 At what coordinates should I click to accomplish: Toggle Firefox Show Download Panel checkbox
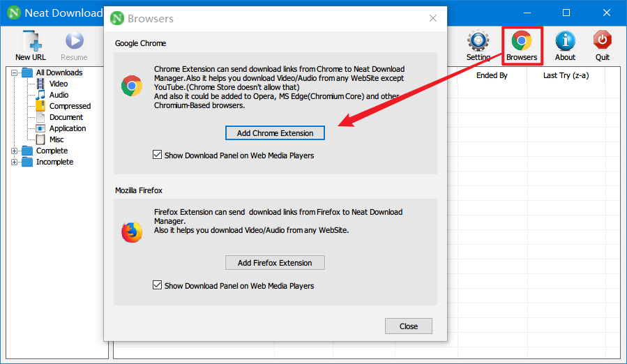click(157, 285)
